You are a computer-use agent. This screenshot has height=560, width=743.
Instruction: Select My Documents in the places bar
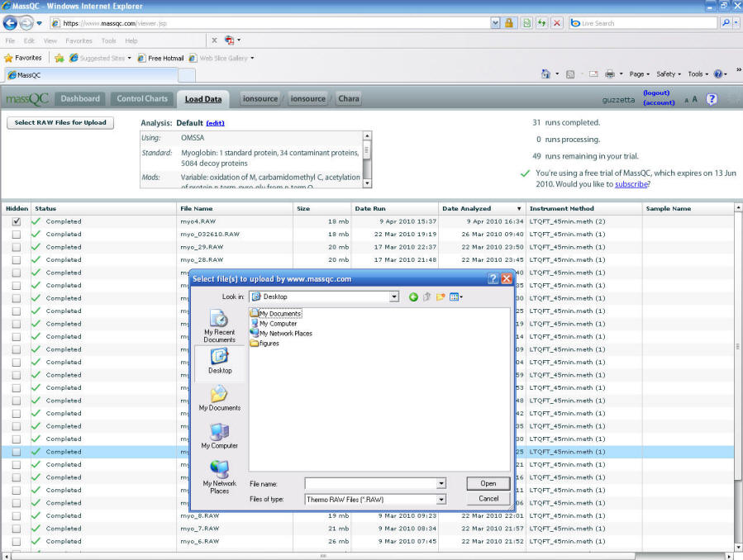pos(219,397)
